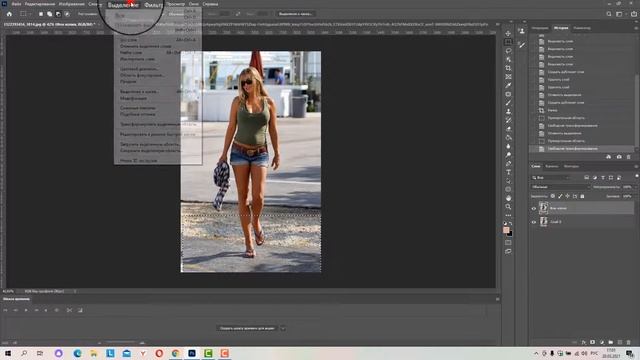Screen dimensions: 640x360
Task: Toggle lock transparent pixels
Action: (553, 196)
